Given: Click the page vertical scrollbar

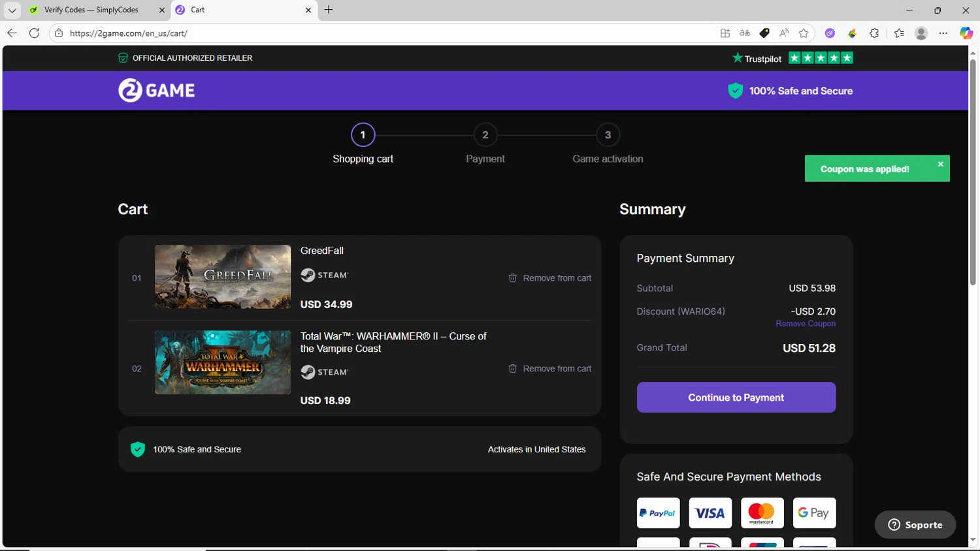Looking at the screenshot, I should pos(973,173).
